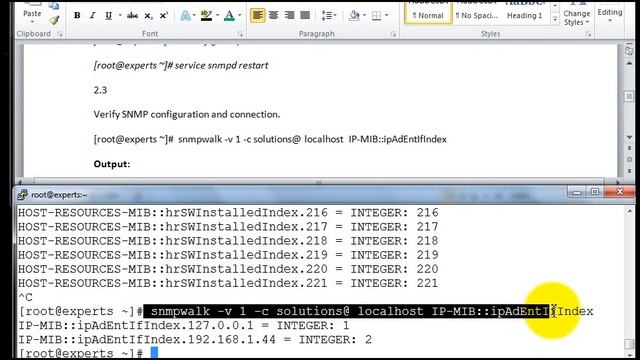Open borders dropdown arrow
Viewport: 640px width, 360px height.
387,16
